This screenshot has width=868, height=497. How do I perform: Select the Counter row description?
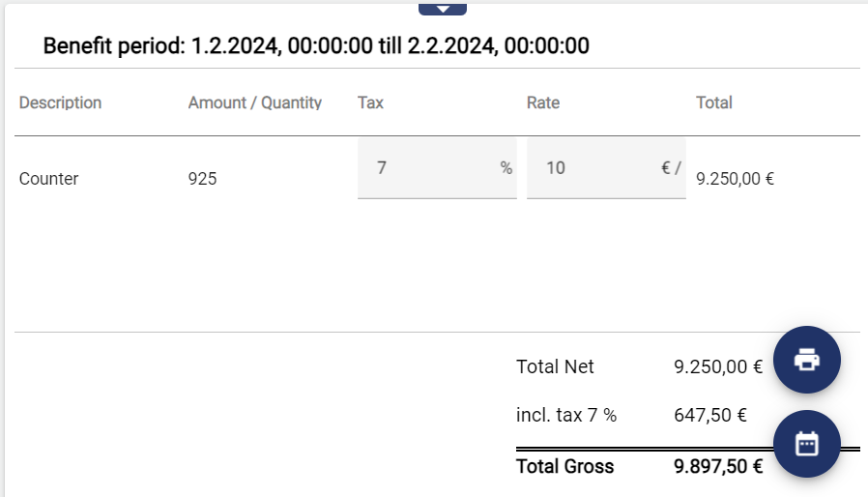[48, 179]
